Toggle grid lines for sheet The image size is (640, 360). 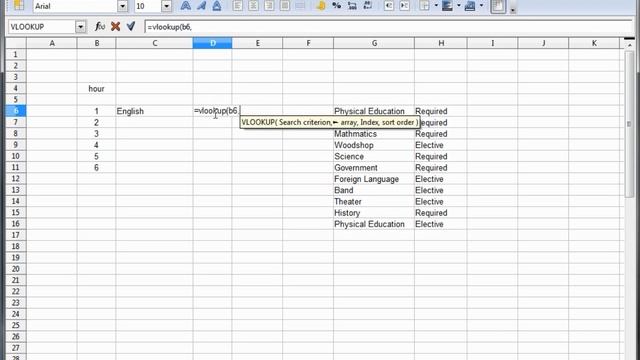tap(498, 6)
